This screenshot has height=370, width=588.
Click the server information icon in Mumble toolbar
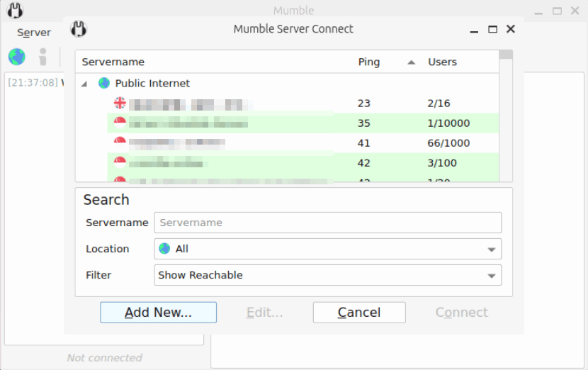(43, 57)
